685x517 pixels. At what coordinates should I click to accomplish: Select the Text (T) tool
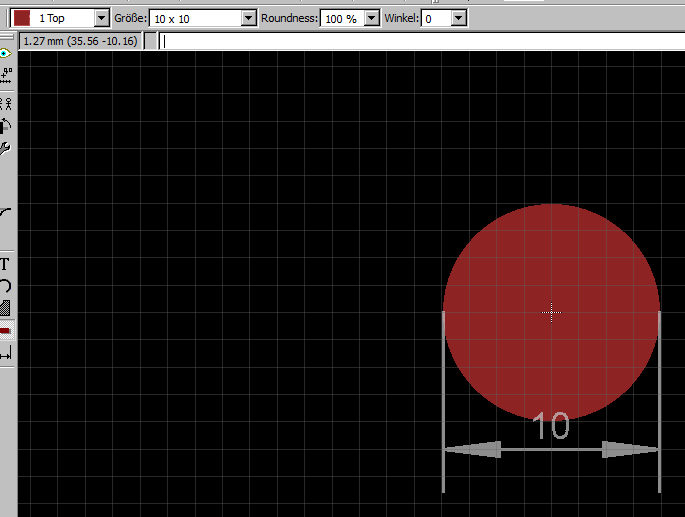click(4, 264)
